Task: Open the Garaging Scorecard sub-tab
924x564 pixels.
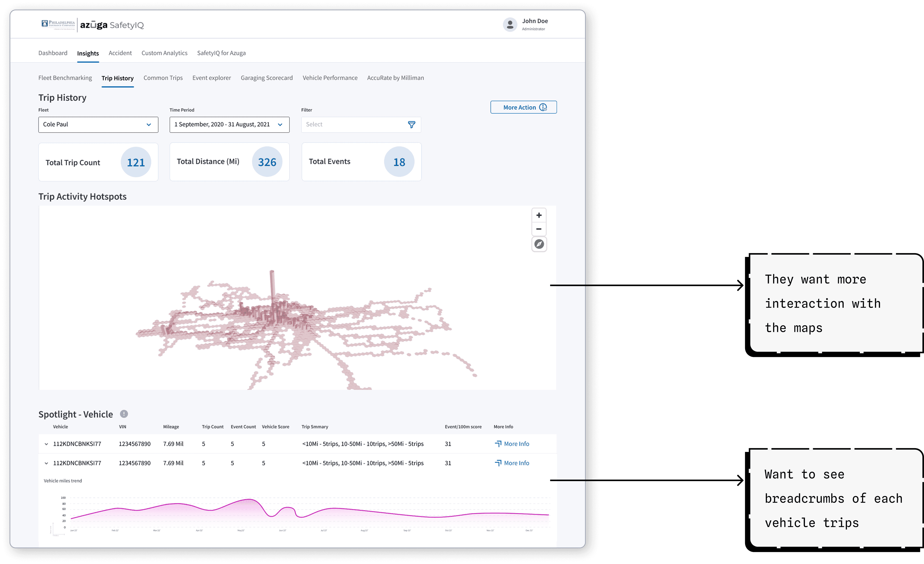Action: (x=267, y=78)
